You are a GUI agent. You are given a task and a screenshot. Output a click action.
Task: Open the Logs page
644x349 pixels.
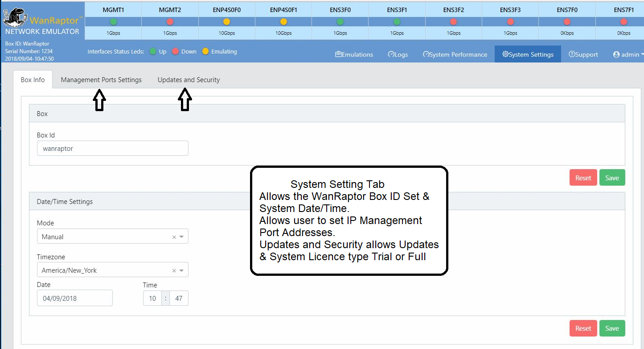(398, 54)
